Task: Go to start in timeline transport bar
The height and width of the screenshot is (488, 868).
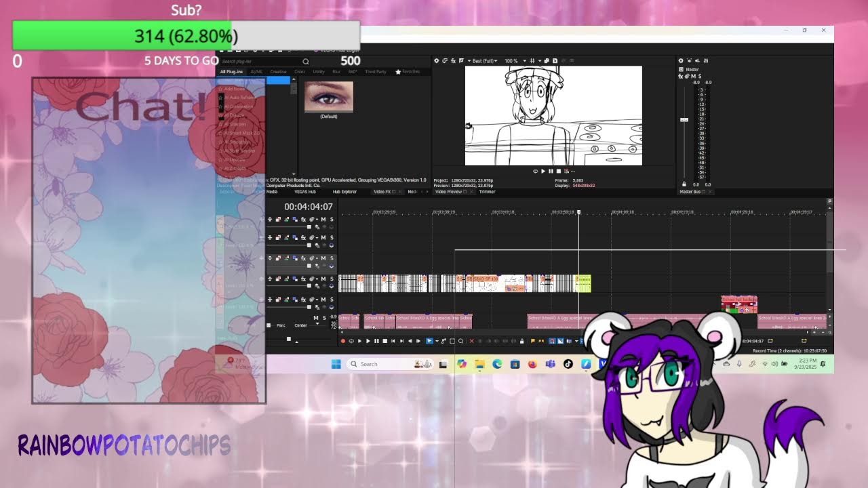Action: pyautogui.click(x=393, y=341)
